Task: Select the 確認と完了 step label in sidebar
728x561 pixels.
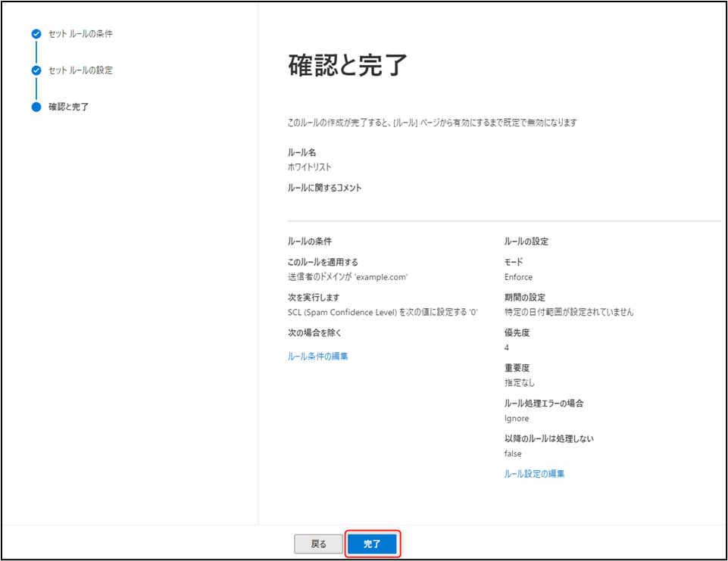Action: (x=69, y=107)
